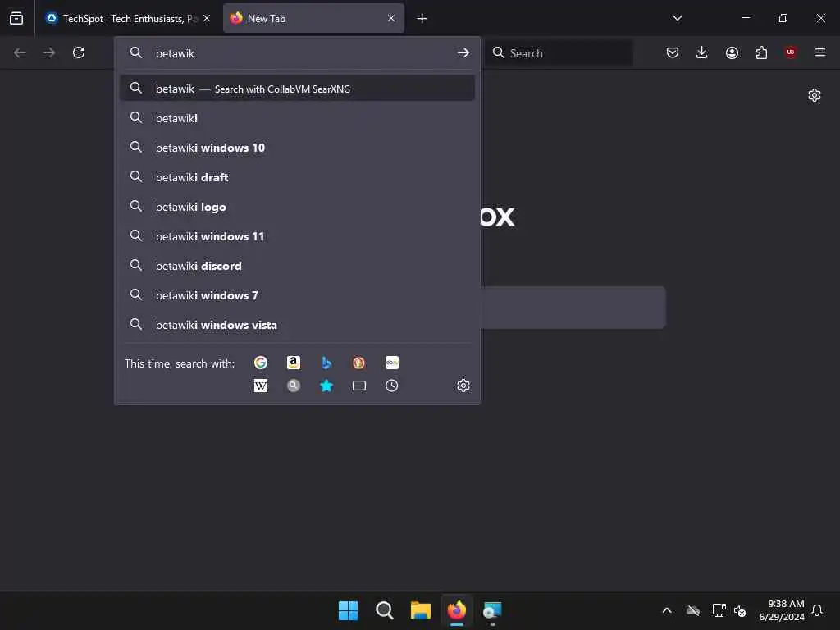Pick the betawiki windows 7 suggestion

(x=297, y=294)
